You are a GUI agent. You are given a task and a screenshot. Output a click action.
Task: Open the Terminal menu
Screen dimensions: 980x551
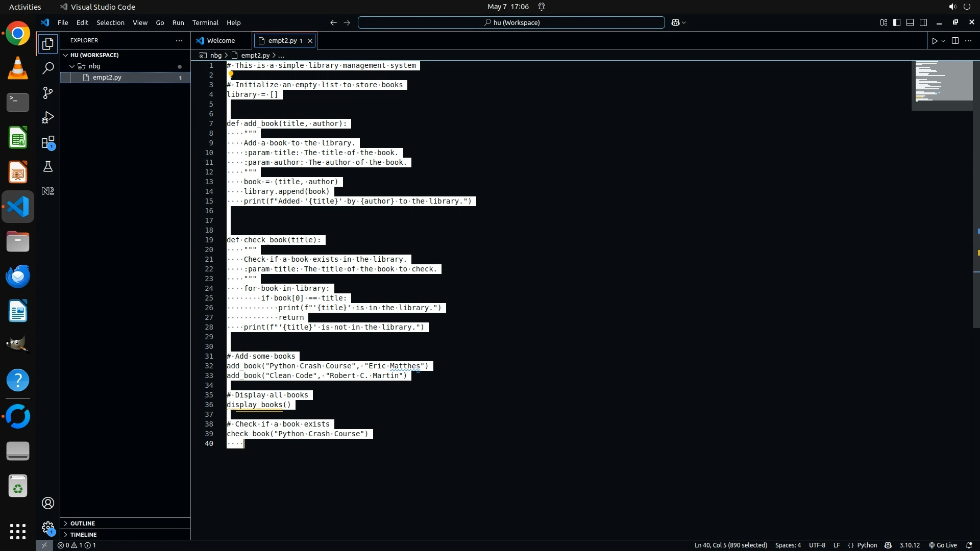(x=205, y=22)
